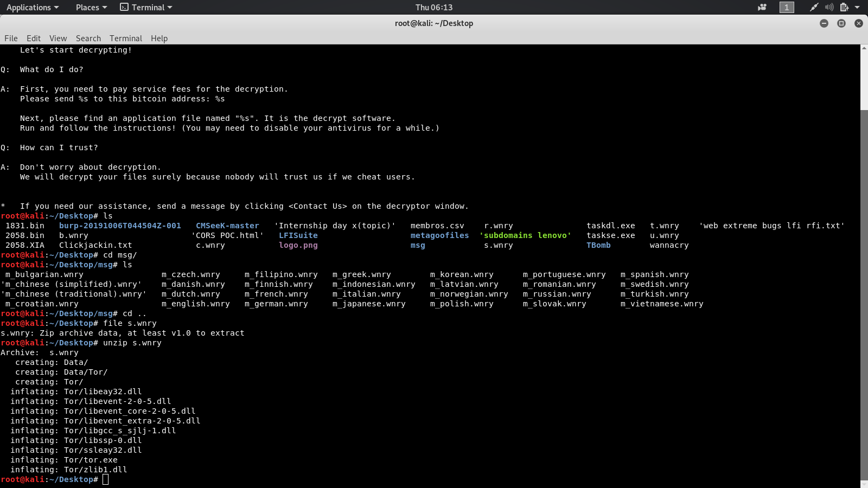The height and width of the screenshot is (488, 868).
Task: Open the Places dropdown
Action: pyautogui.click(x=91, y=7)
